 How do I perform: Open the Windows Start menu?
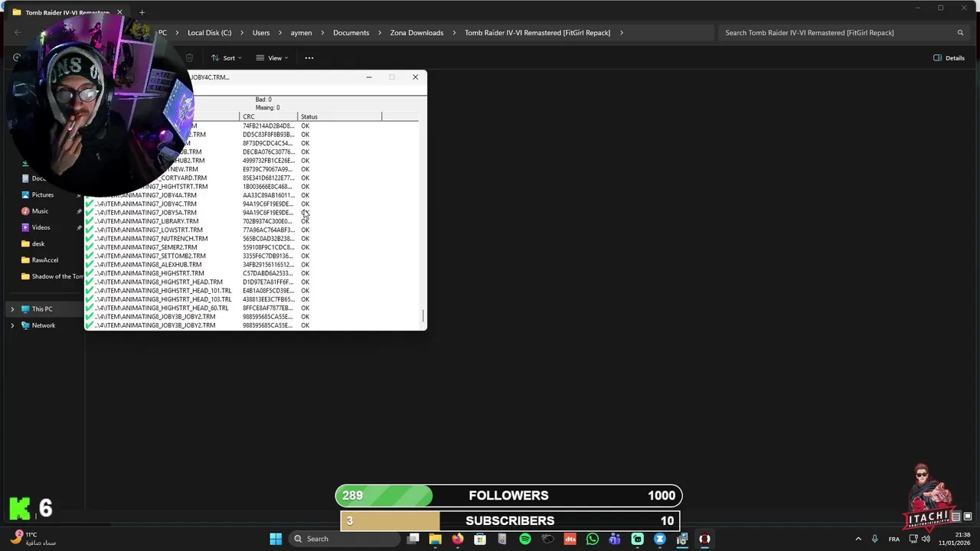pos(276,539)
